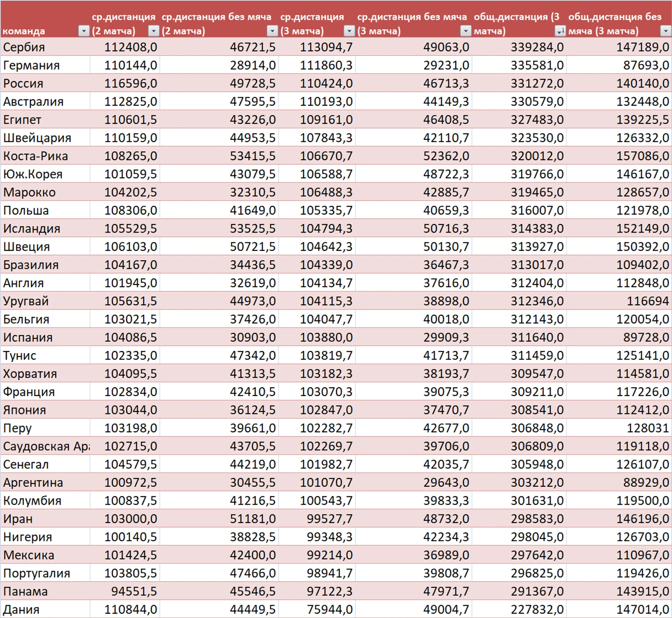Open sorted filter for общ.дистанция (3 матча)
The width and height of the screenshot is (672, 618).
tap(560, 31)
